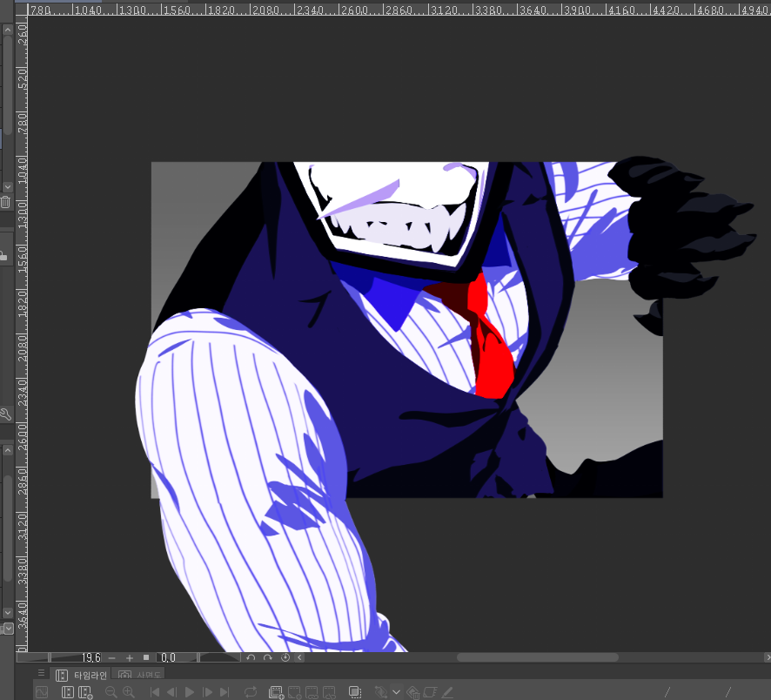Rotate the canvas counter-clockwise
The height and width of the screenshot is (700, 771).
[x=251, y=657]
